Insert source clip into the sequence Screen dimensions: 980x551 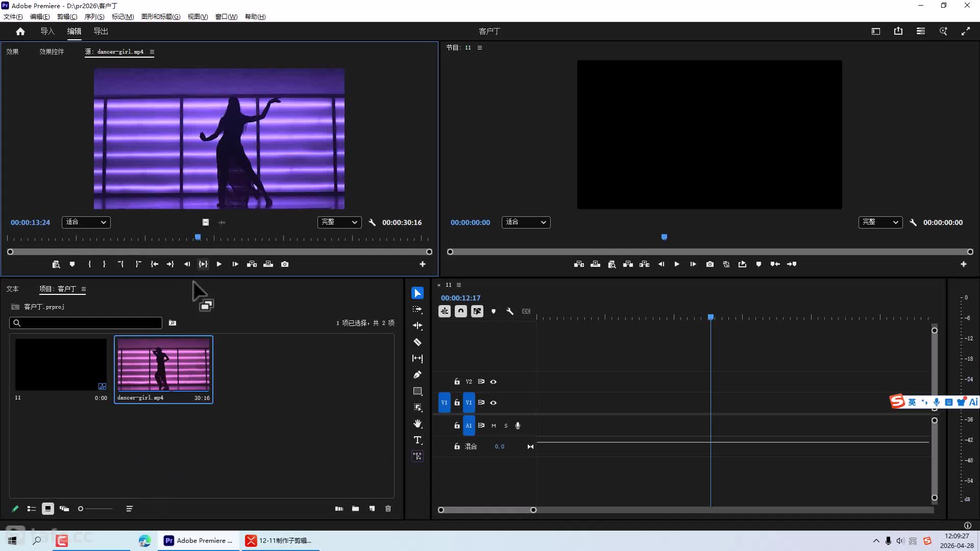click(x=252, y=264)
